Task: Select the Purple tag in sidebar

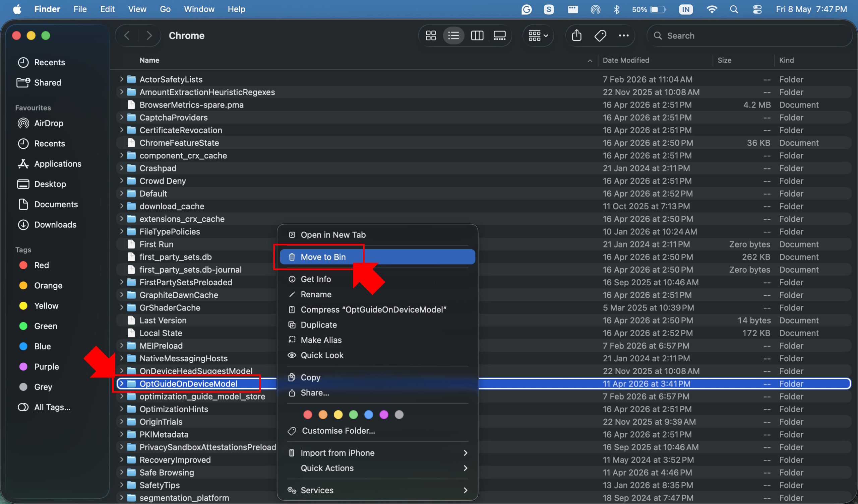Action: [46, 366]
